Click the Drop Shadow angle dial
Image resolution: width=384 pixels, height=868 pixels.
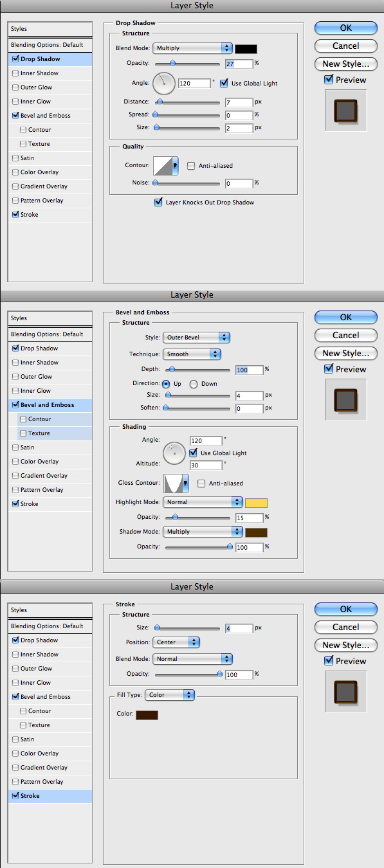point(164,84)
